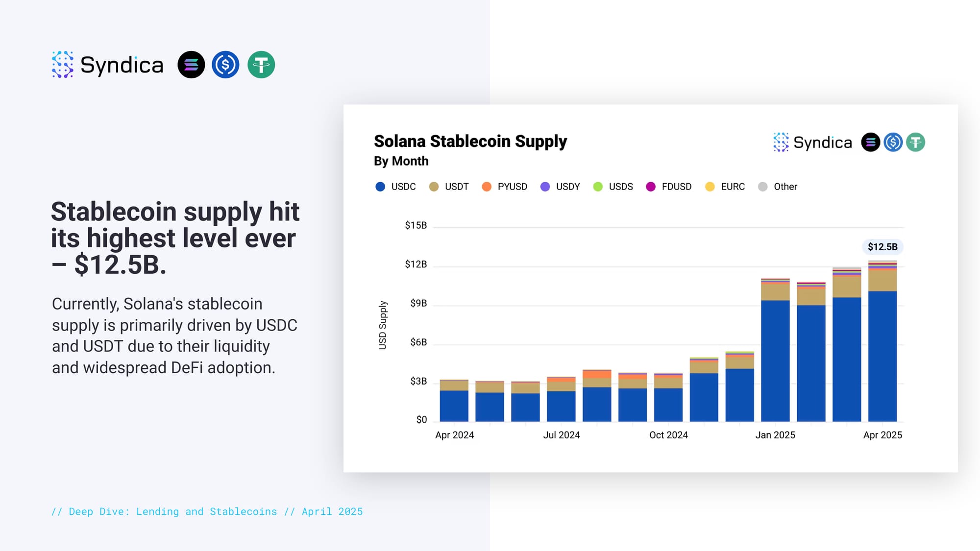Click the small USDC icon in chart header

(893, 143)
